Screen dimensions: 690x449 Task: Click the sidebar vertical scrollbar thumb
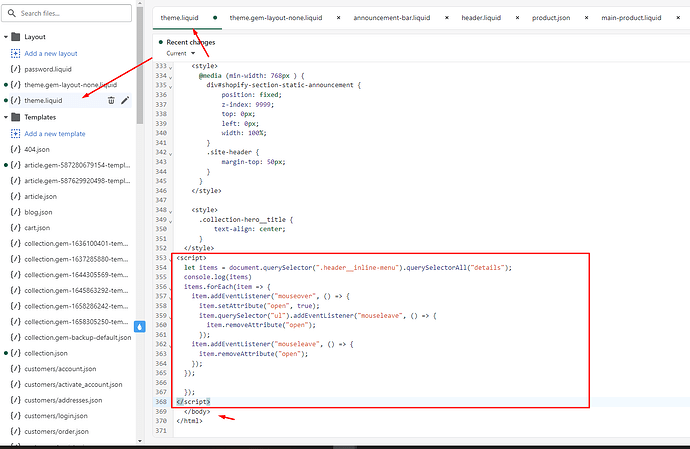pos(140,65)
